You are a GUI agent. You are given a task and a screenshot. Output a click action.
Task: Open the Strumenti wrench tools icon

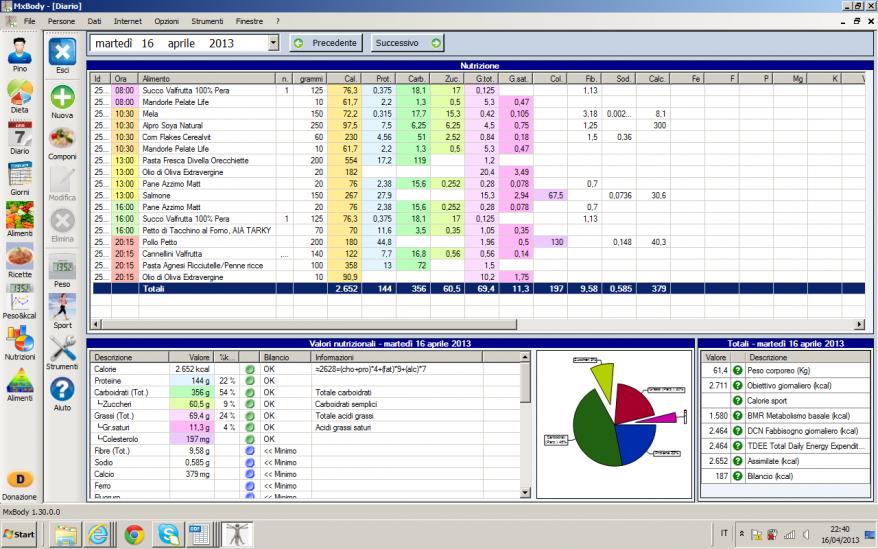(62, 350)
